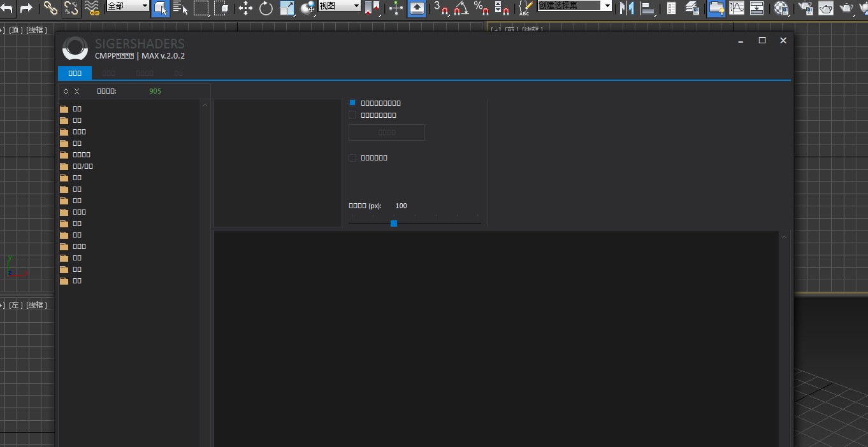Click the Use Pivot Point Center icon

click(373, 8)
